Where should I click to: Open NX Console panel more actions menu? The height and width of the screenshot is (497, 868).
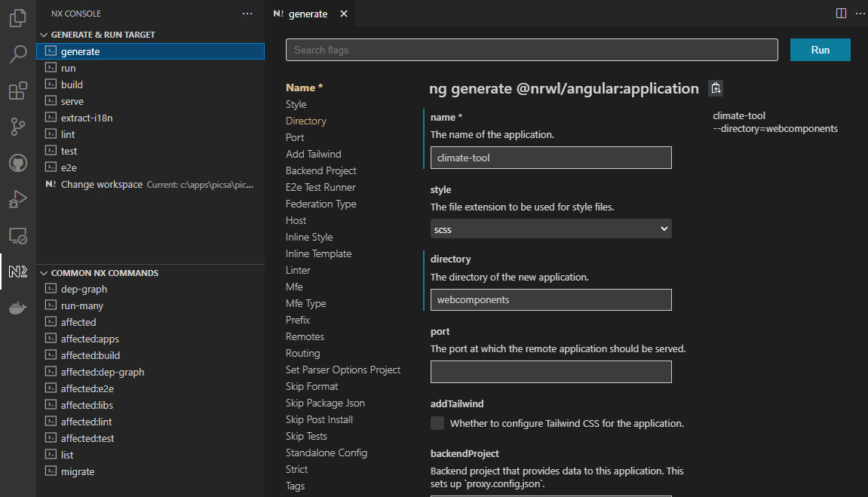coord(247,14)
